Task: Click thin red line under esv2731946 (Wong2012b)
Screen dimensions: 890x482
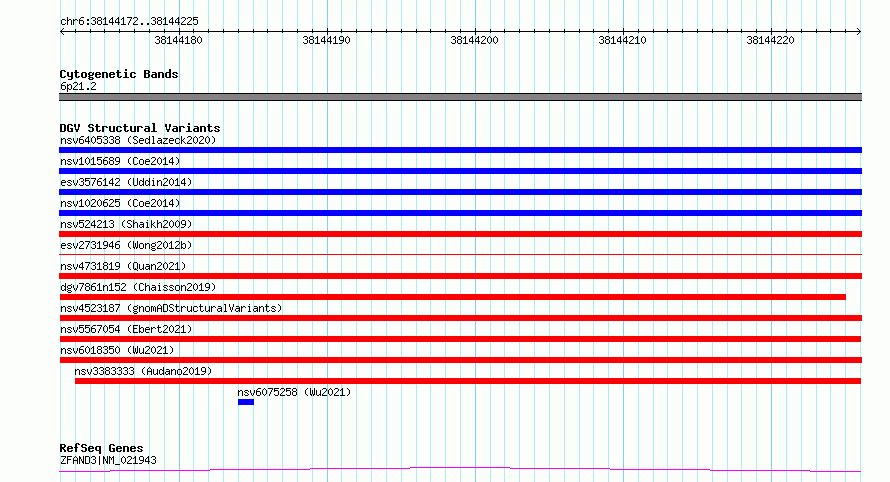Action: [x=460, y=254]
